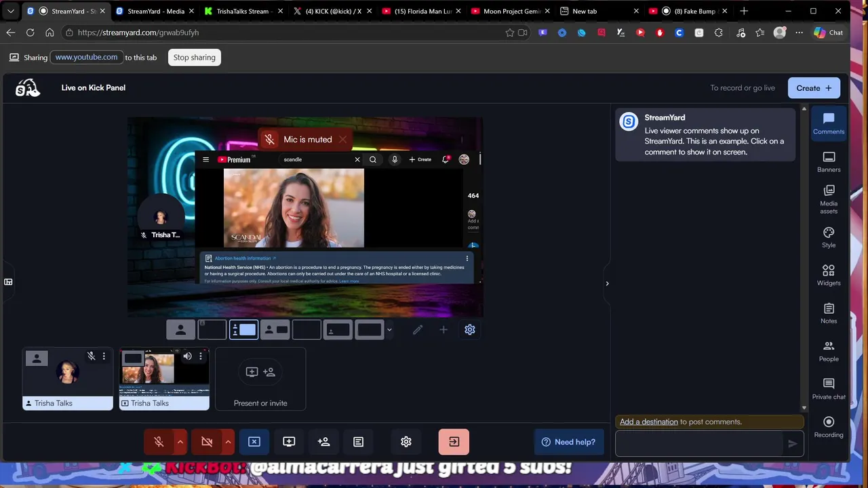Switch to Moon Project Gemini tab
Viewport: 868px width, 488px height.
click(x=511, y=11)
